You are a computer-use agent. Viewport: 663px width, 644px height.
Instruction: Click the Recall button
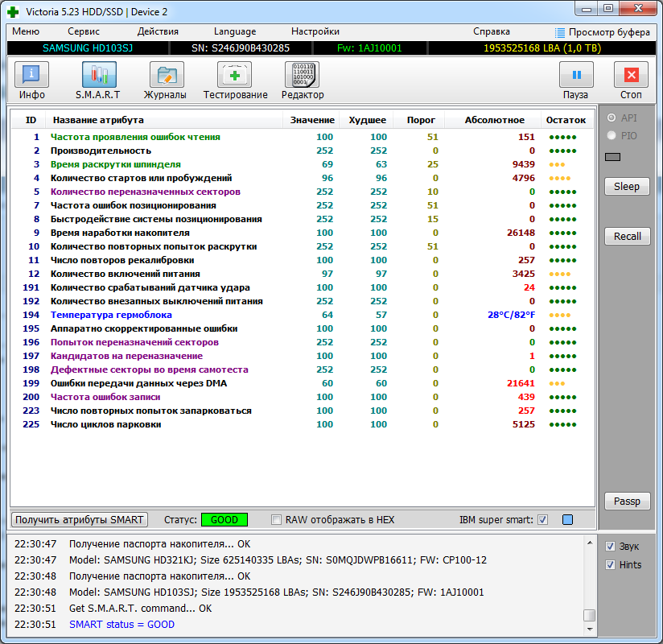(627, 237)
